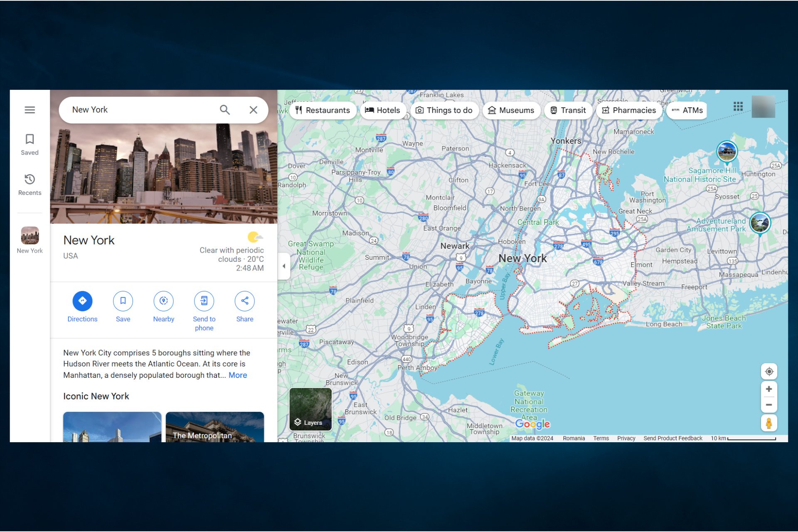798x532 pixels.
Task: Save New York to a list
Action: 123,307
